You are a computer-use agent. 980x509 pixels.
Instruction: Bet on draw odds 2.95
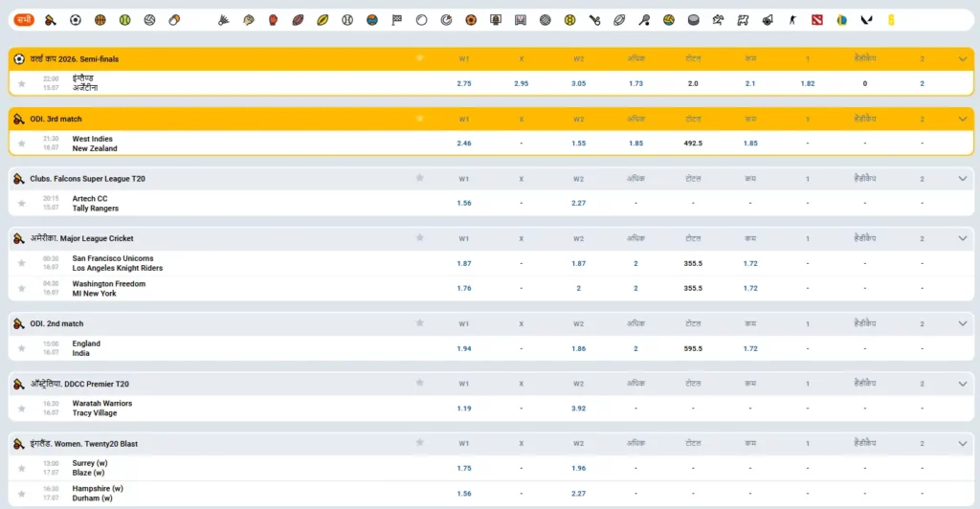(x=522, y=83)
